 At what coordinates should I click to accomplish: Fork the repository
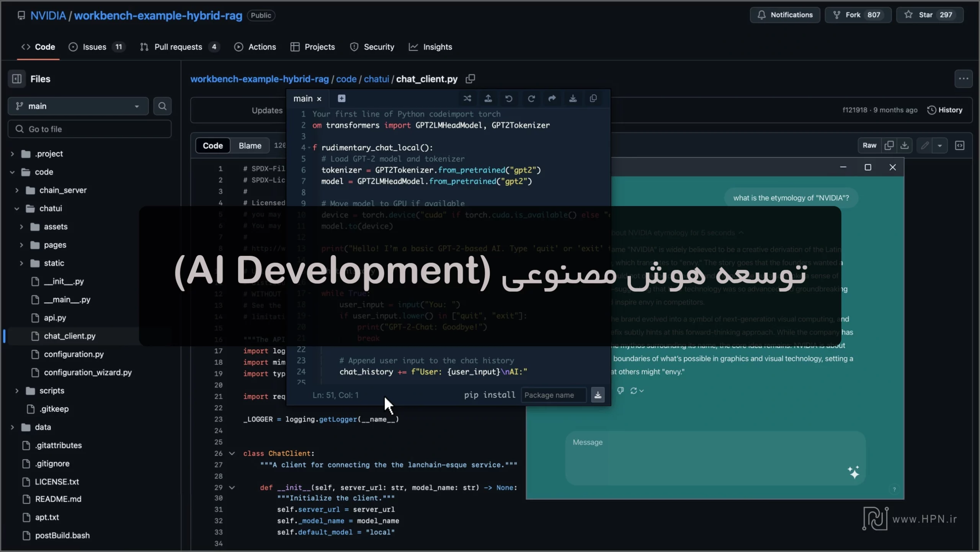click(858, 15)
